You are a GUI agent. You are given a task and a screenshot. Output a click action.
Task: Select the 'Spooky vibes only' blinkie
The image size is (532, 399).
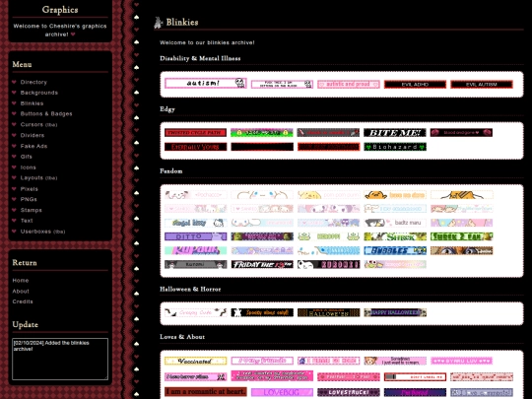[x=262, y=312]
